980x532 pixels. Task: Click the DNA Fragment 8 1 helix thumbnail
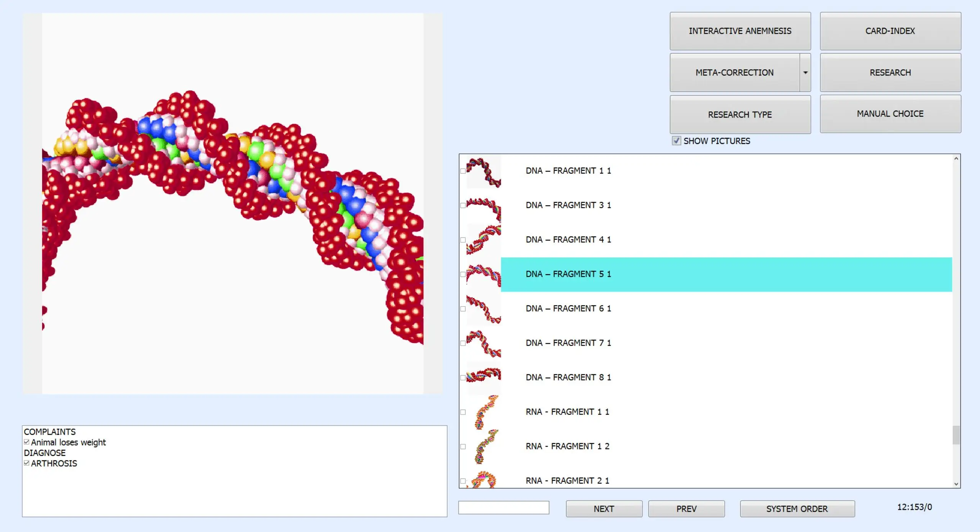pyautogui.click(x=483, y=376)
